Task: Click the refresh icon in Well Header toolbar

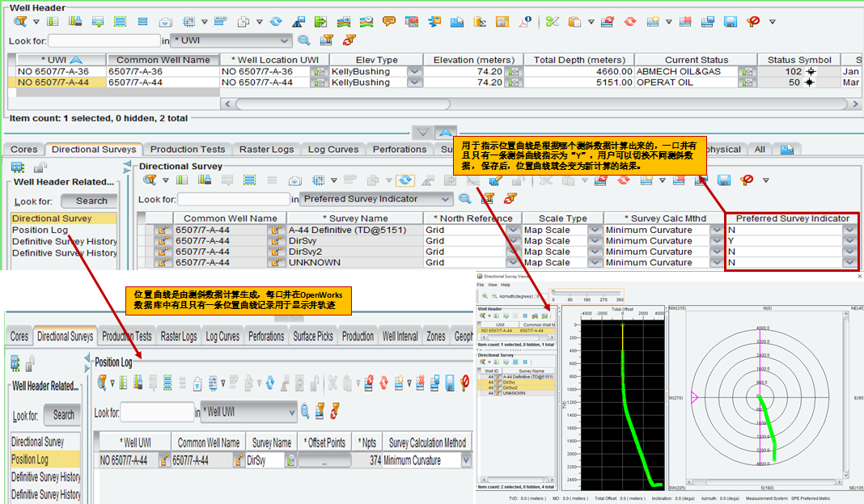Action: click(x=276, y=22)
